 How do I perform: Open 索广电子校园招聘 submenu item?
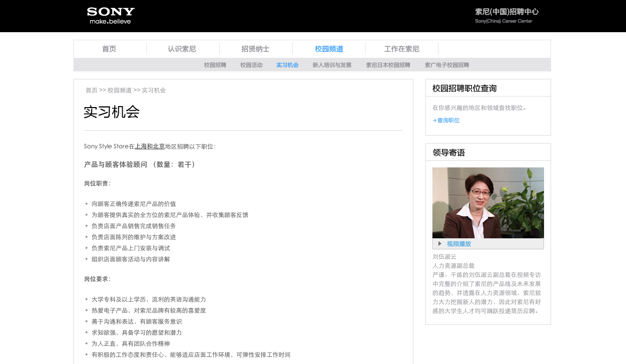[x=446, y=65]
